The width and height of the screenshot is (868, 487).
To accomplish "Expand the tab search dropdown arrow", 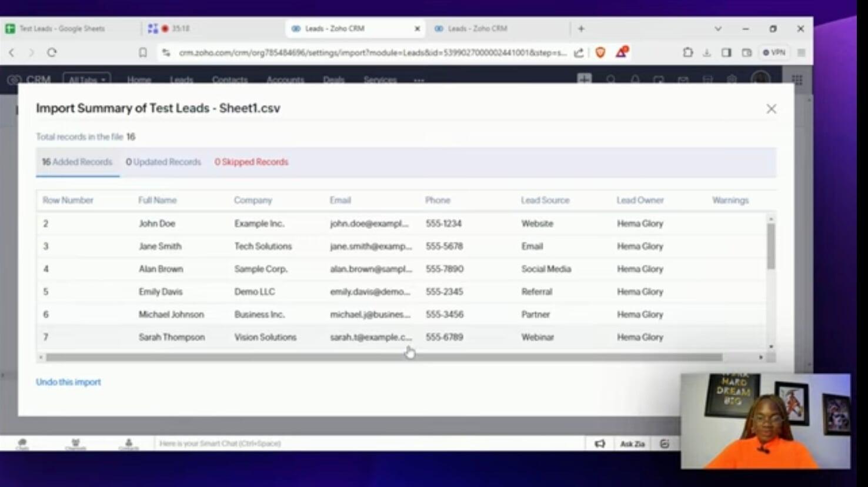I will tap(717, 28).
